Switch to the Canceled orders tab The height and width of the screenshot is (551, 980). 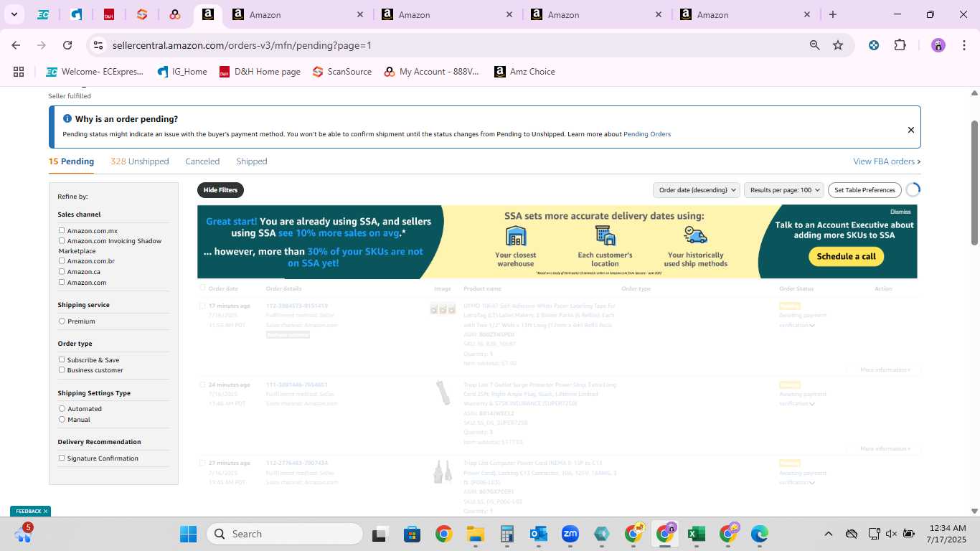click(x=202, y=161)
